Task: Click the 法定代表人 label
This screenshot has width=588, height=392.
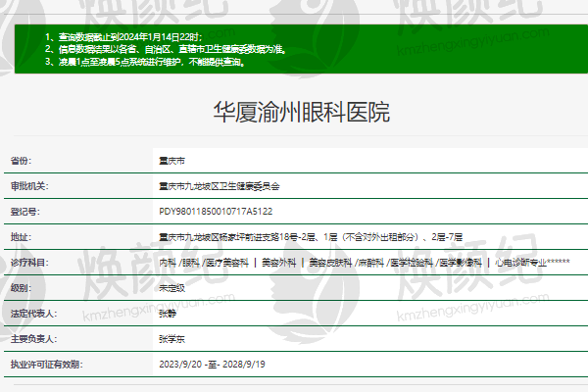Action: (33, 314)
